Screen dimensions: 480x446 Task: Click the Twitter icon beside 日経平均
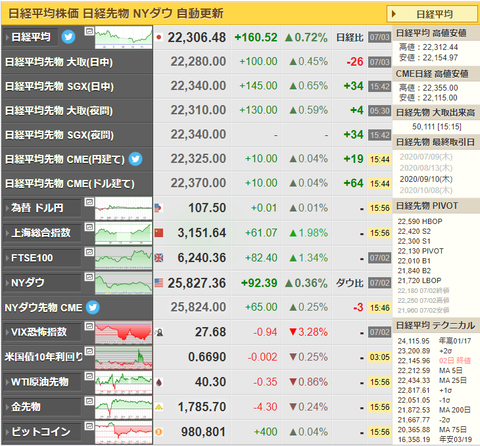point(68,37)
